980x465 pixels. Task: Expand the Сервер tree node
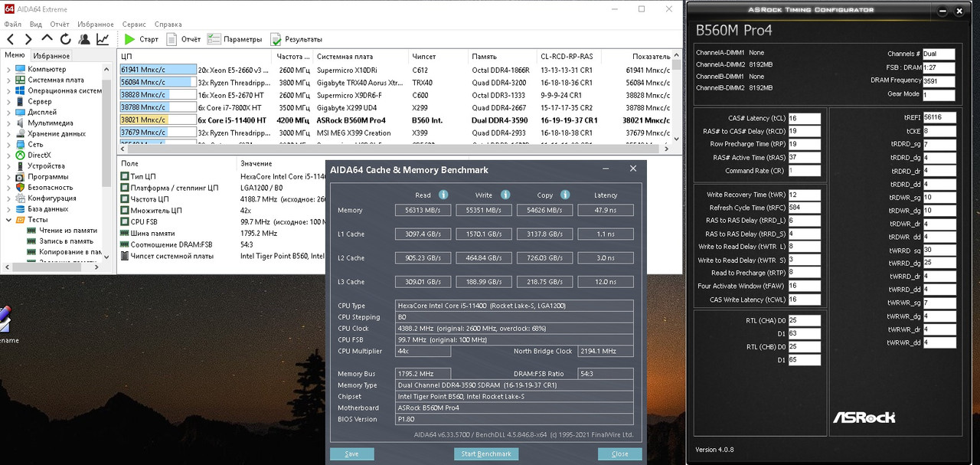pyautogui.click(x=8, y=101)
